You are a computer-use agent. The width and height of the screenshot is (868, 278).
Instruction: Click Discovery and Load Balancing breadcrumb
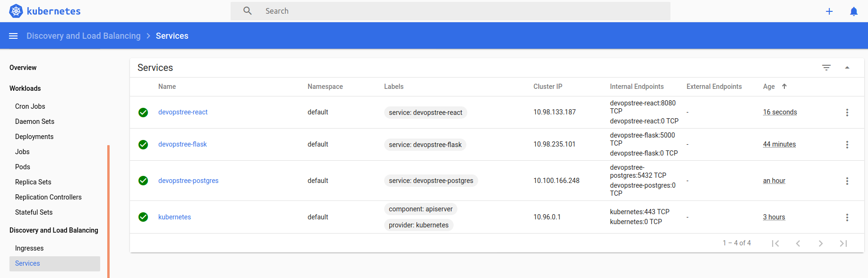[84, 36]
